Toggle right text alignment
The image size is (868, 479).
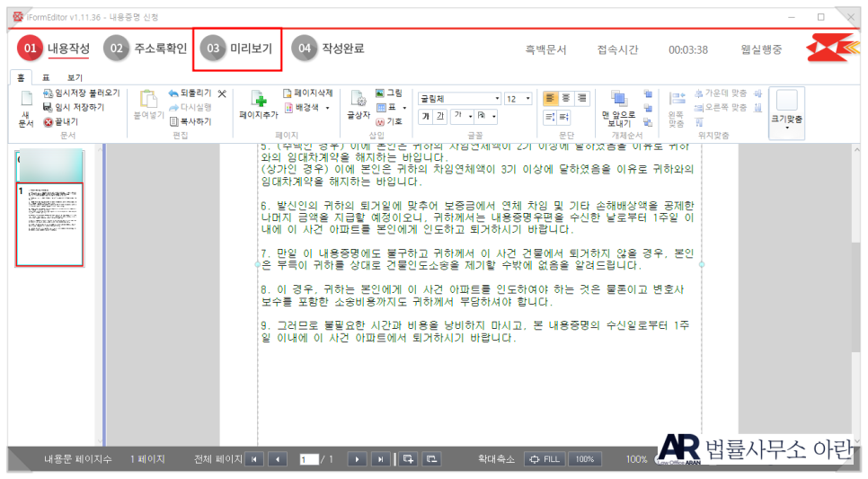pyautogui.click(x=581, y=98)
